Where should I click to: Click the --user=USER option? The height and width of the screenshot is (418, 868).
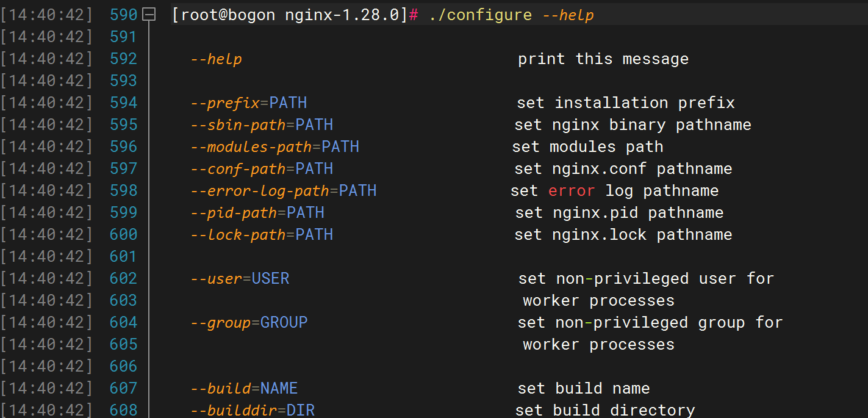pyautogui.click(x=240, y=278)
